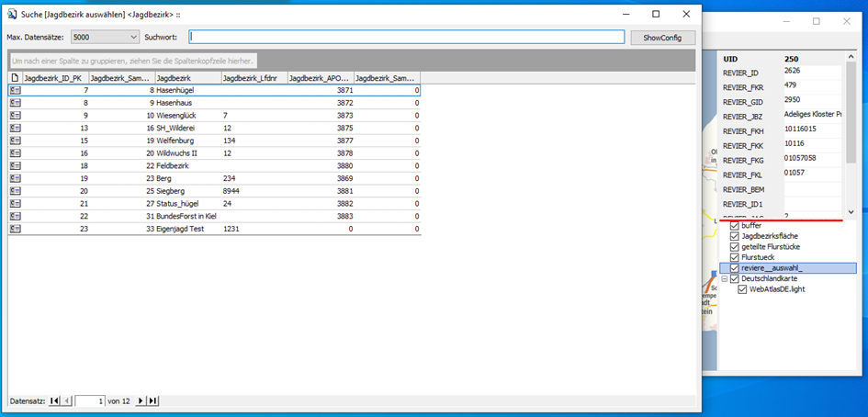Click the ShowConfig button

tap(662, 38)
